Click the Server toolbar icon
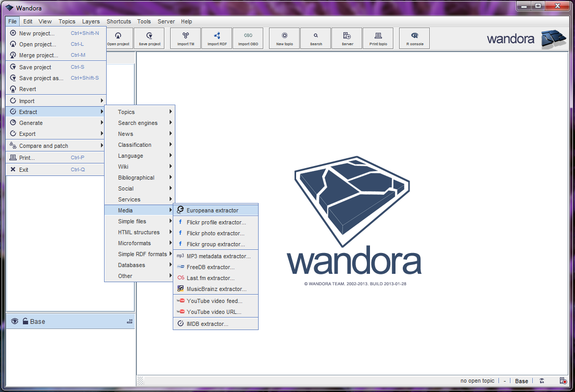 [x=347, y=38]
